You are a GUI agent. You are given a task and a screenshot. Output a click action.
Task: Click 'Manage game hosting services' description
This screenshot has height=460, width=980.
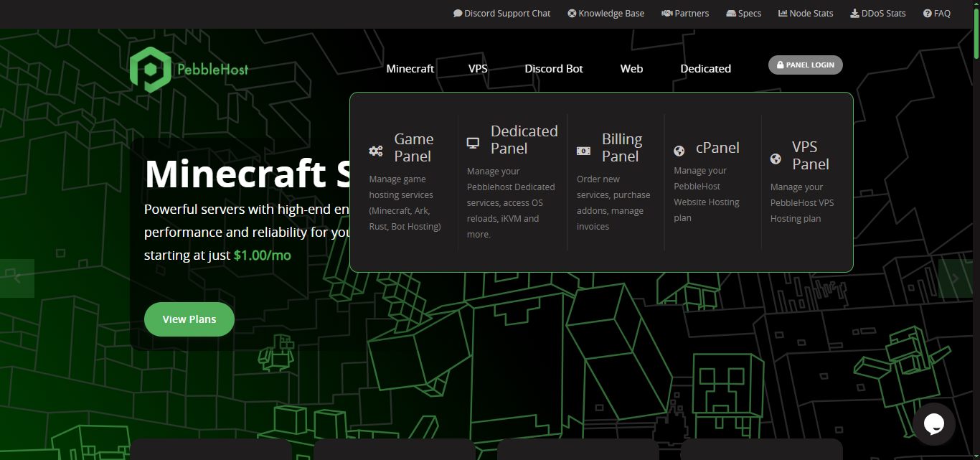point(405,203)
